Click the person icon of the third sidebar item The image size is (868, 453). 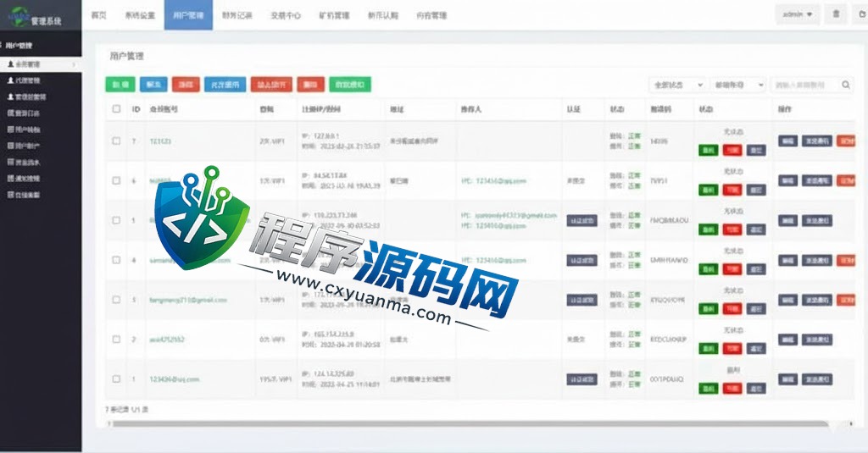[10, 97]
